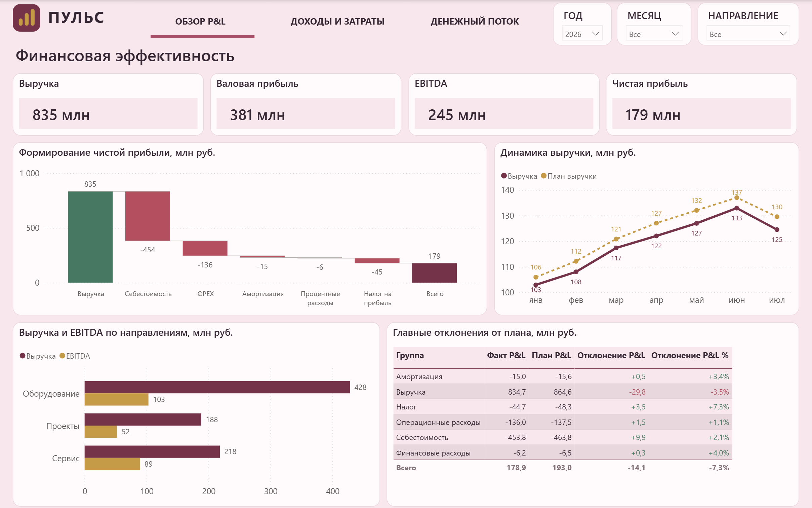This screenshot has width=812, height=508.
Task: Go to the ДЕНЕЖНЫЙ ПОТОК tab
Action: (475, 22)
